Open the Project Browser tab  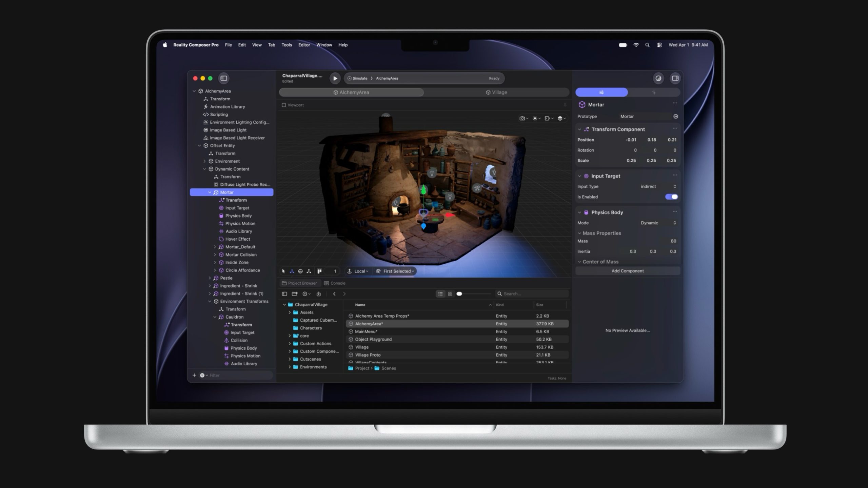[299, 283]
